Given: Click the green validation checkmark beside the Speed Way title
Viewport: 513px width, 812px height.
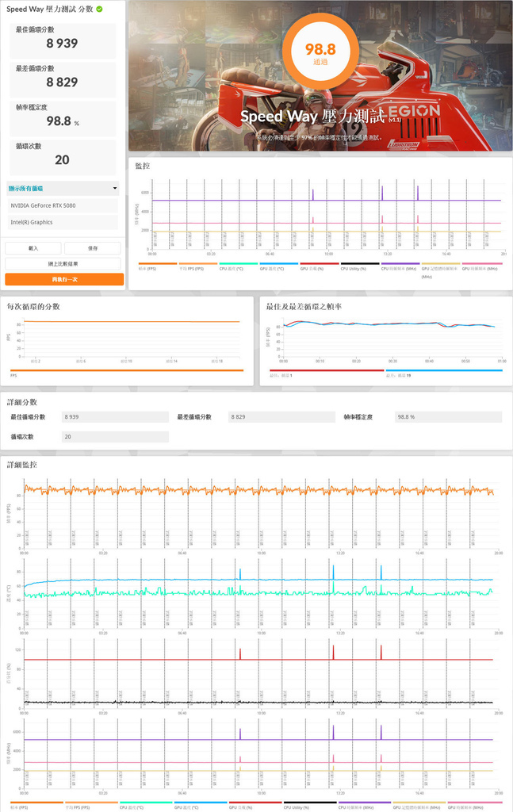Looking at the screenshot, I should pyautogui.click(x=99, y=9).
